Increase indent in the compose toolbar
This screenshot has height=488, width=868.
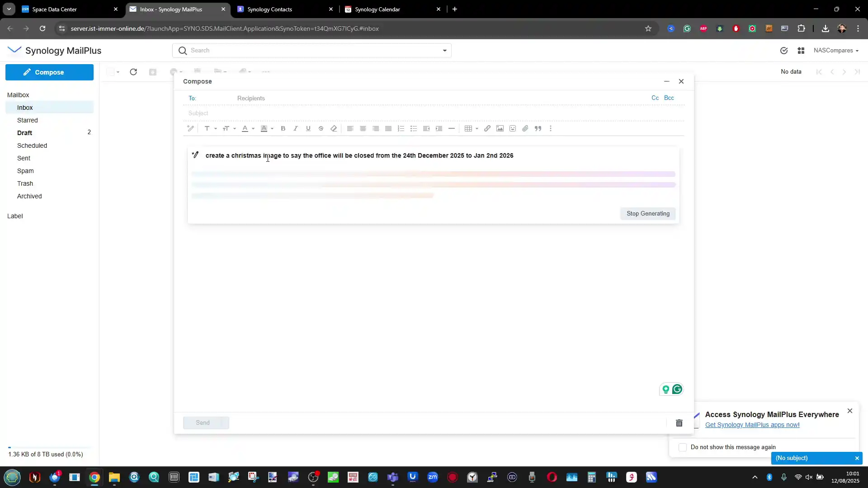439,129
